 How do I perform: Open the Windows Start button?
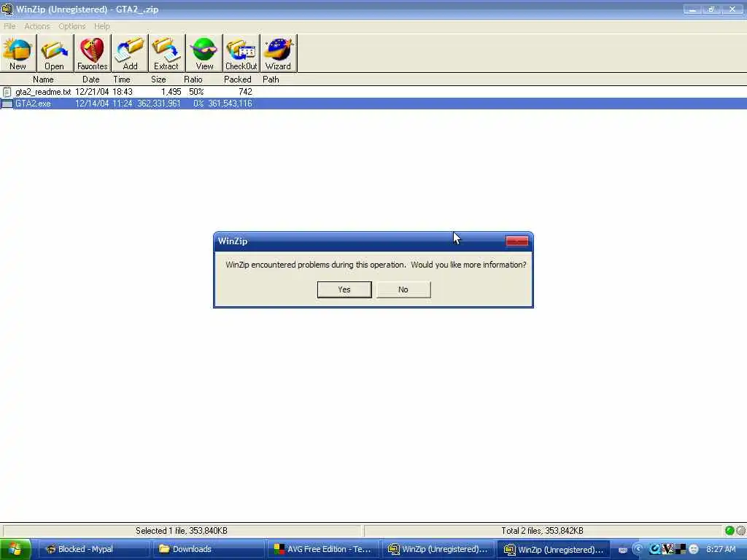15,549
